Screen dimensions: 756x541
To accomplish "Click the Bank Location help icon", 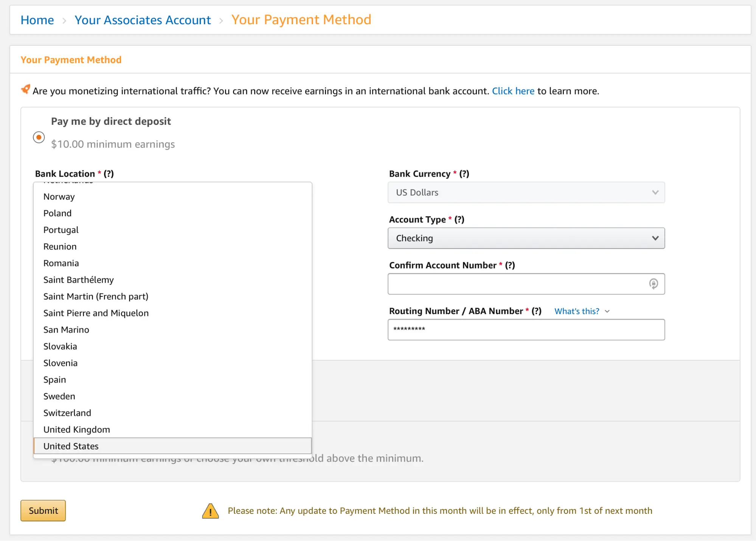I will tap(109, 174).
